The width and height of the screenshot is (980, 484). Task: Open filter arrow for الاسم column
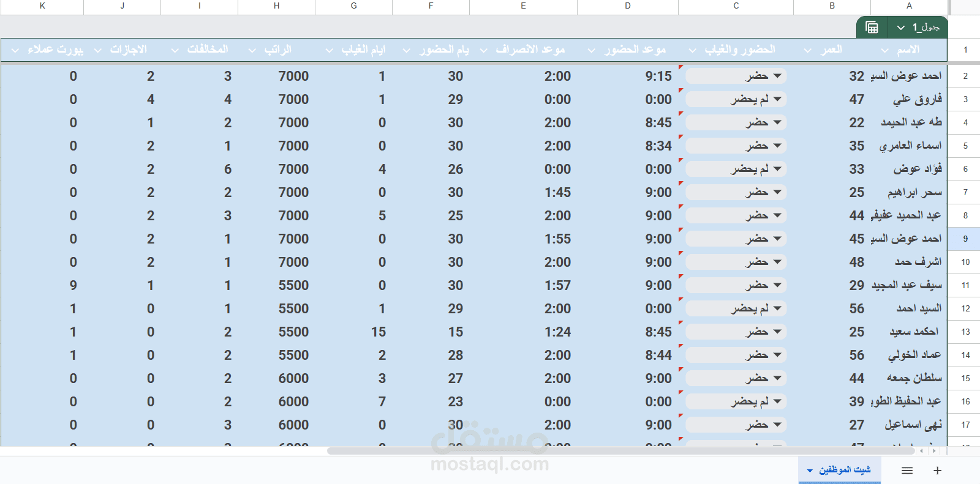pyautogui.click(x=884, y=50)
